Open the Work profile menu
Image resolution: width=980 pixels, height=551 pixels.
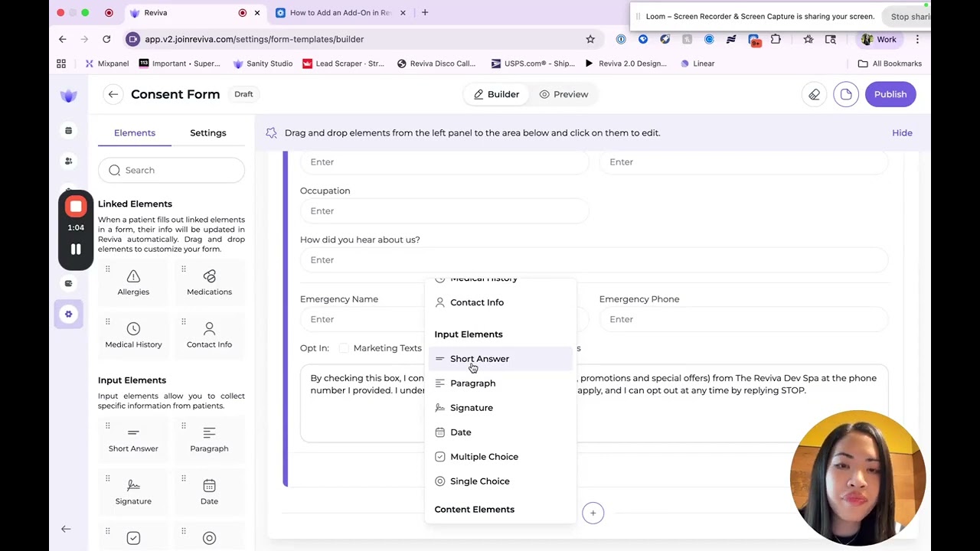(x=879, y=39)
